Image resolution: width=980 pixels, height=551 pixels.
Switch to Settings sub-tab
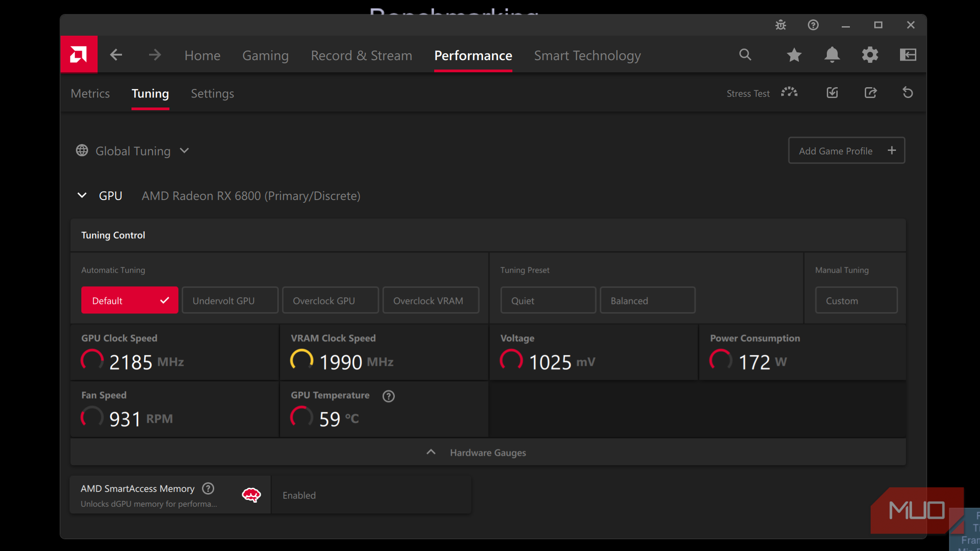point(212,93)
